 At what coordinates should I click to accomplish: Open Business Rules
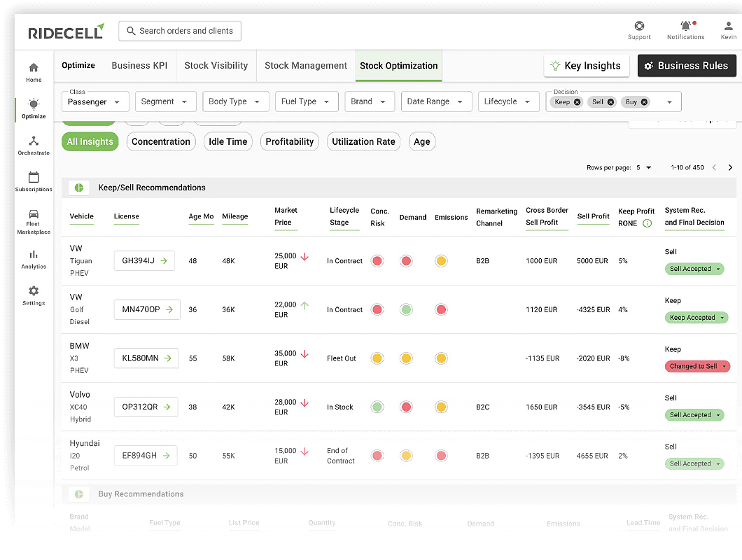pos(687,66)
